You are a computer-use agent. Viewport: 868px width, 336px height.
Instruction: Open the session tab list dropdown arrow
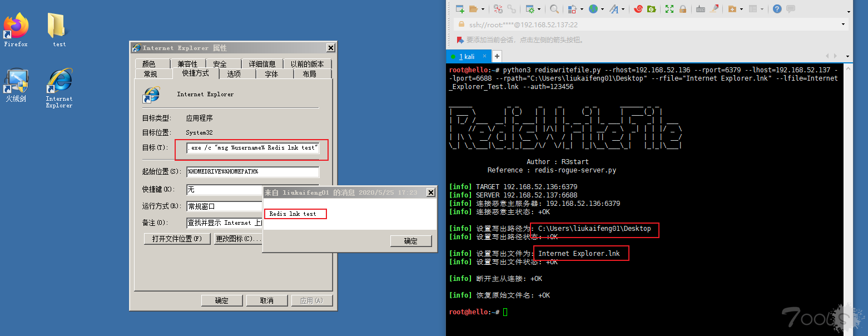coord(847,56)
